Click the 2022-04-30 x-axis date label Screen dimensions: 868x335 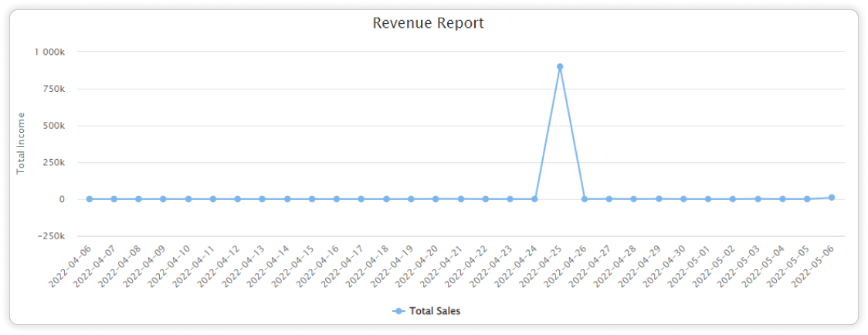click(666, 265)
